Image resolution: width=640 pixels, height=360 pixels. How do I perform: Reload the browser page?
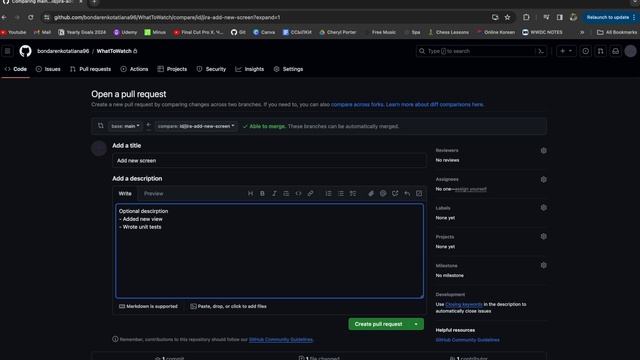point(31,17)
